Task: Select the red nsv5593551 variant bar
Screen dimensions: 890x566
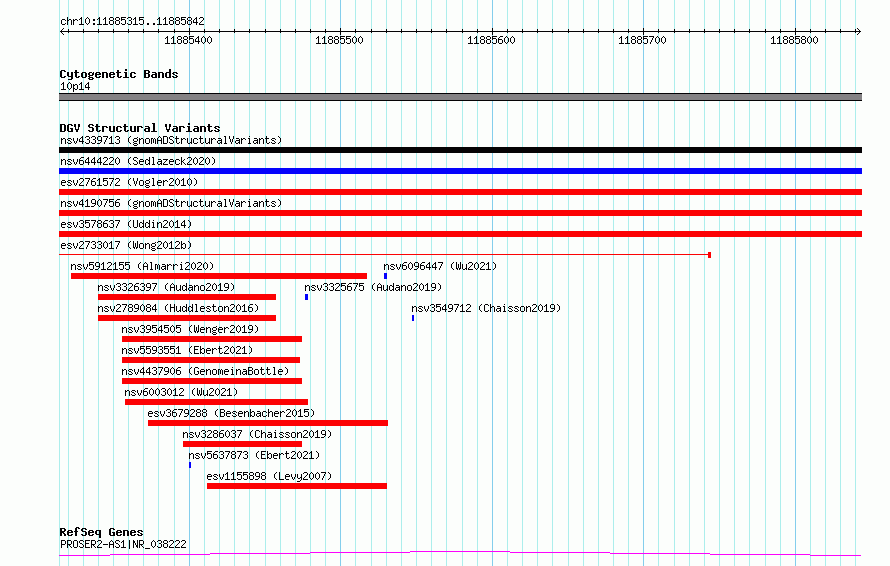Action: pos(211,360)
